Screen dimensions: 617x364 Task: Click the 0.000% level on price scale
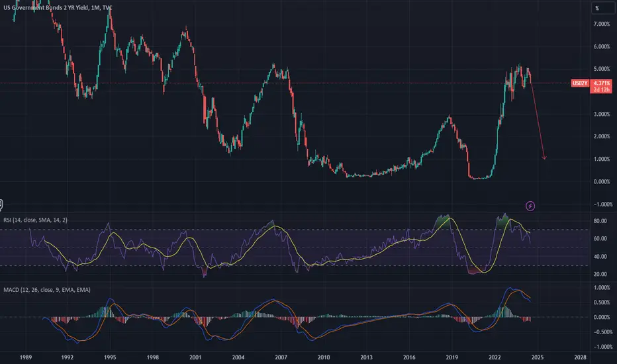click(601, 181)
